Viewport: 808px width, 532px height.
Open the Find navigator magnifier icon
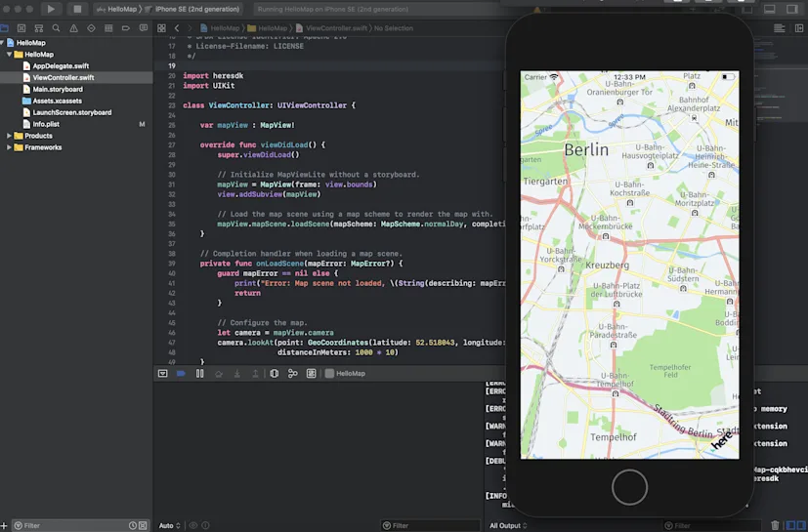(56, 28)
